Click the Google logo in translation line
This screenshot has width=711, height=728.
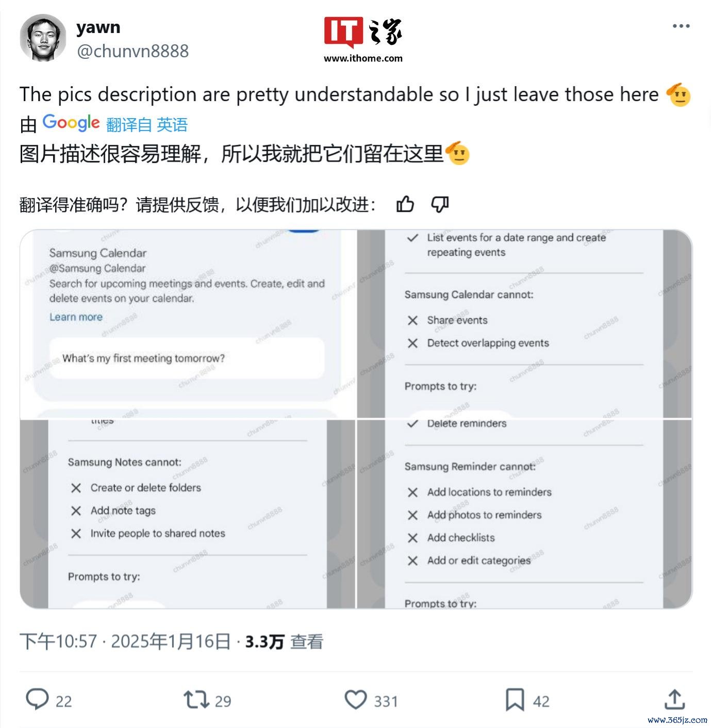point(71,123)
